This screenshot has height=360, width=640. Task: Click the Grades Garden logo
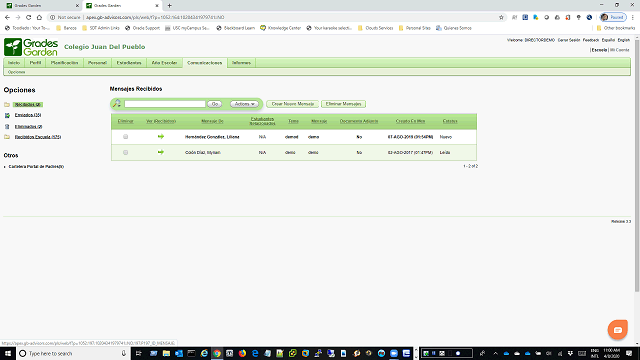pos(31,47)
